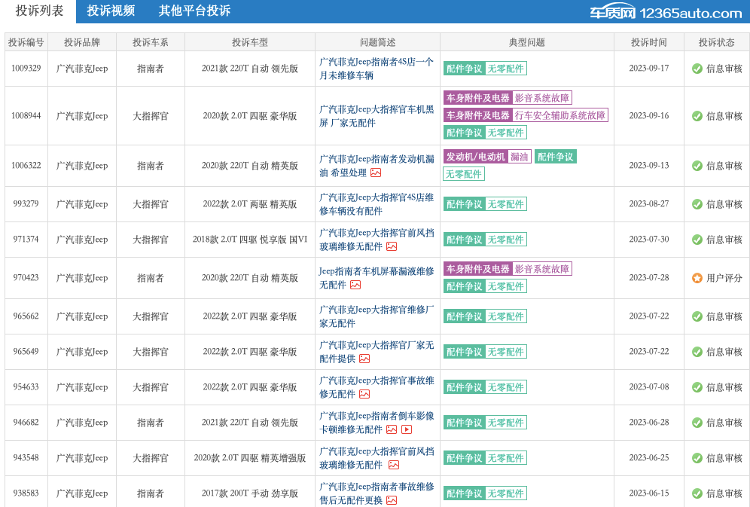The width and height of the screenshot is (750, 507).
Task: Click image icon in complaint 965649 description
Action: click(x=364, y=358)
